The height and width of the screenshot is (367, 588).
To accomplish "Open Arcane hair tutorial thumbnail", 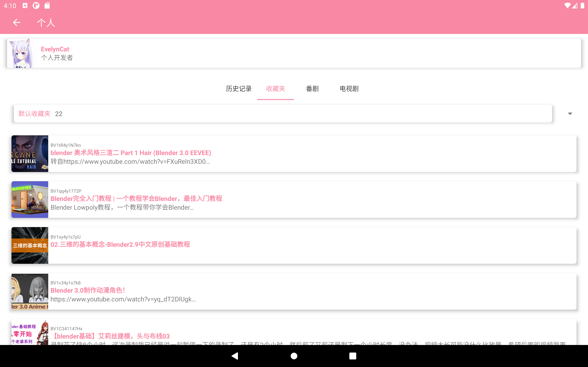I will (x=30, y=154).
